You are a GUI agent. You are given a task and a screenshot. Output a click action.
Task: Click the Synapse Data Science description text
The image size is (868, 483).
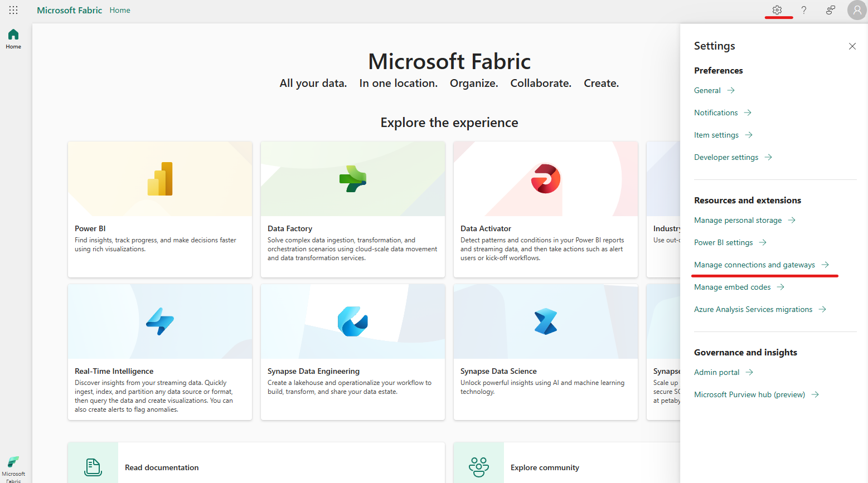click(542, 387)
